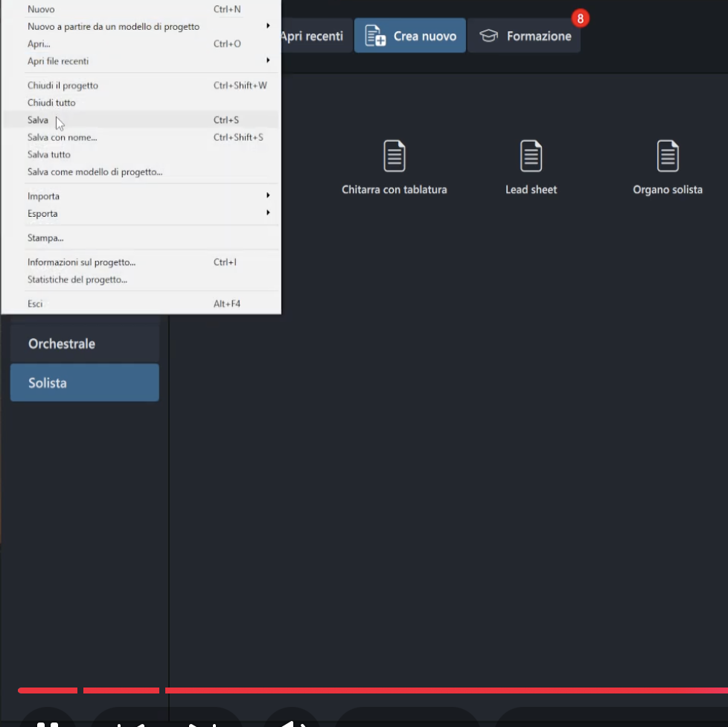728x727 pixels.
Task: Pick the Organo solista template icon
Action: (x=668, y=156)
